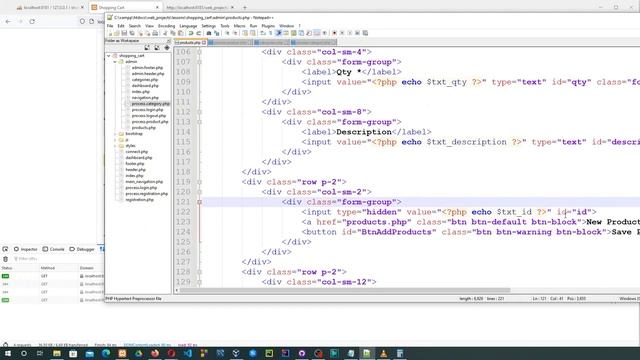Image resolution: width=640 pixels, height=360 pixels.
Task: Select products.php in the admin folder
Action: [144, 128]
